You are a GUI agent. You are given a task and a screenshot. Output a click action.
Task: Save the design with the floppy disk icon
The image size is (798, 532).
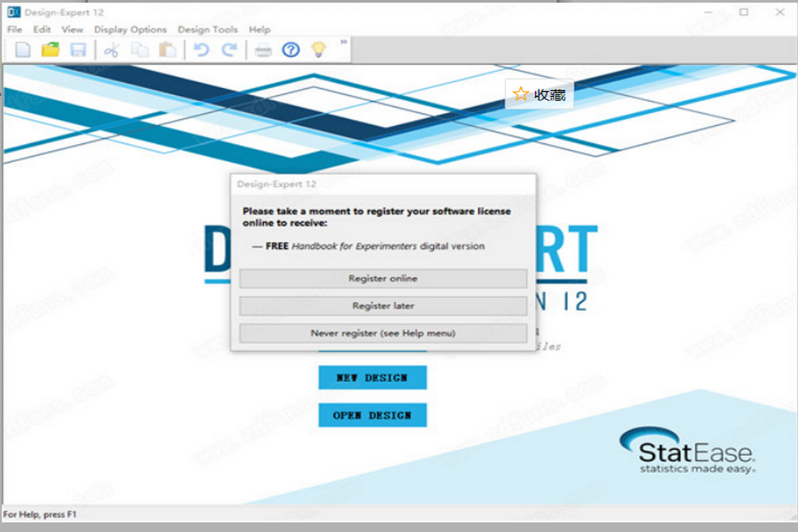pos(78,49)
